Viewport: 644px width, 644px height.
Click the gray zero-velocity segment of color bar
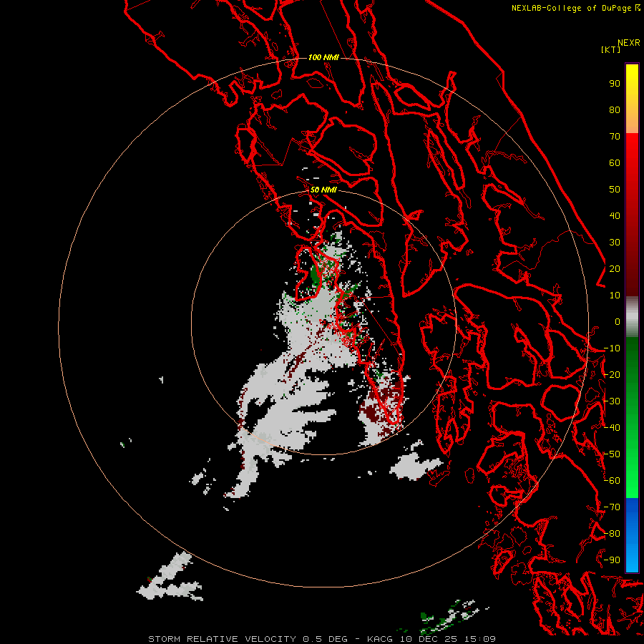pyautogui.click(x=632, y=317)
